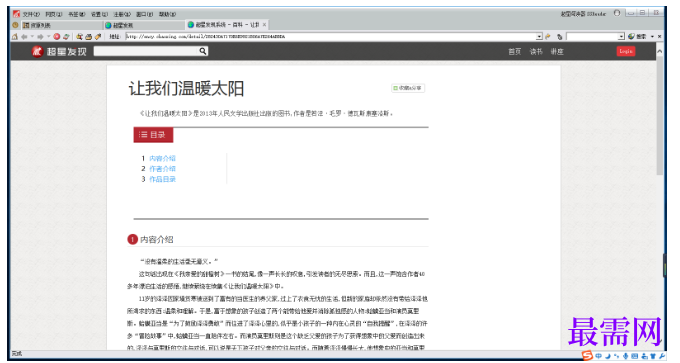Open the 设置 menu
The image size is (680, 363).
[99, 14]
